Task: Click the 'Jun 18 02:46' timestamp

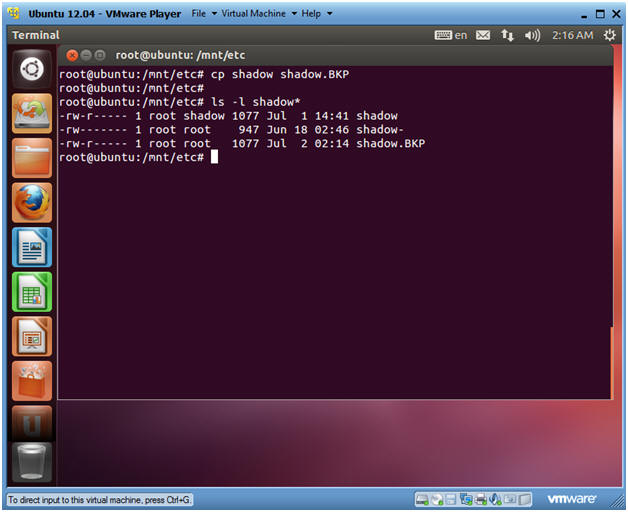Action: [308, 129]
